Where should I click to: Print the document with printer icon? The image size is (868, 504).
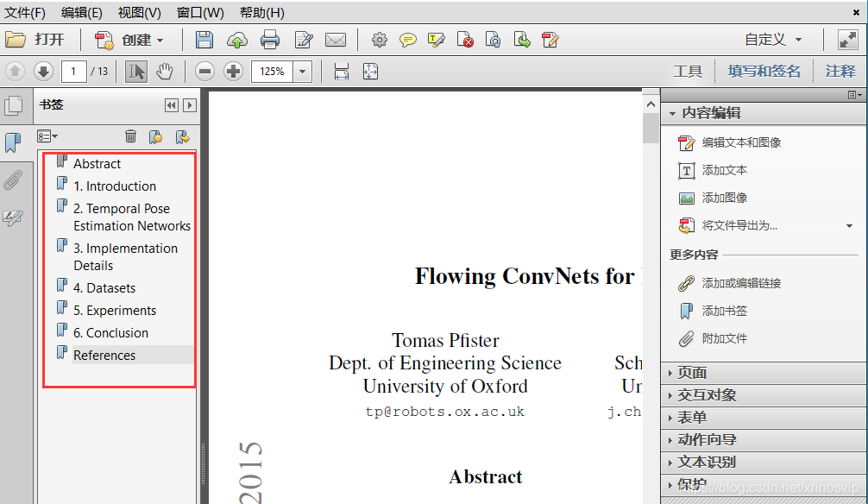coord(270,40)
